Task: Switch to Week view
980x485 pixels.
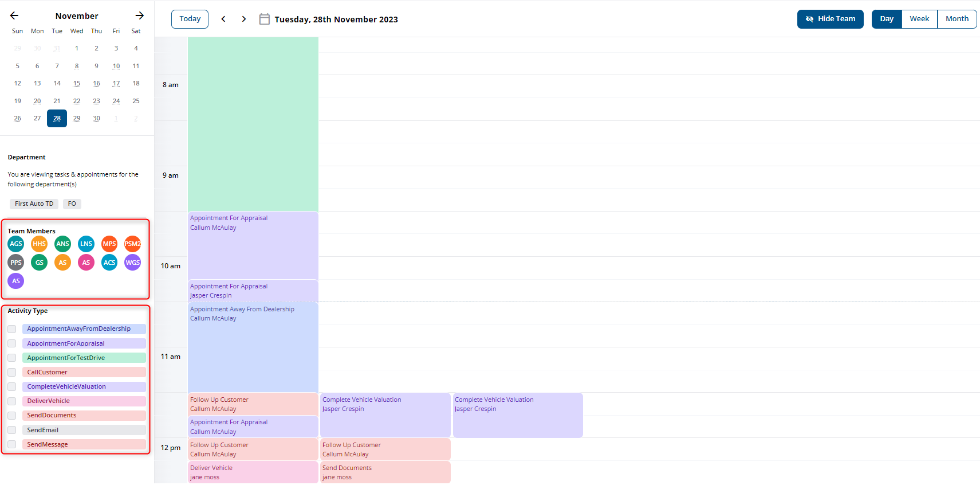Action: coord(919,19)
